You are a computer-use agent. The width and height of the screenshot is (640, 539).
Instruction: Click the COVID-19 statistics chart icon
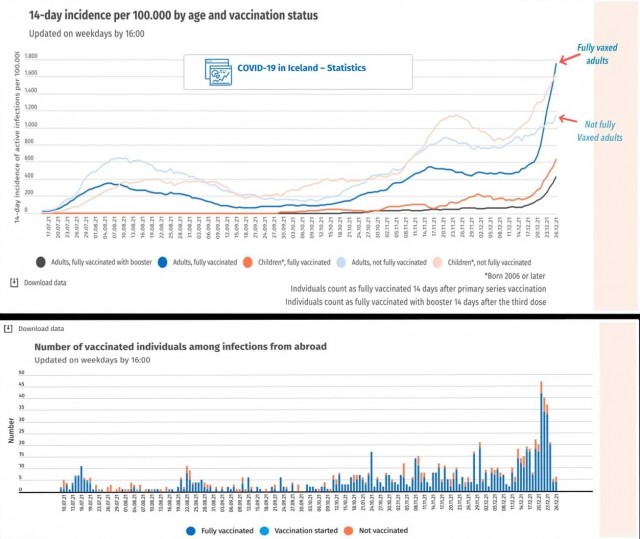click(218, 72)
